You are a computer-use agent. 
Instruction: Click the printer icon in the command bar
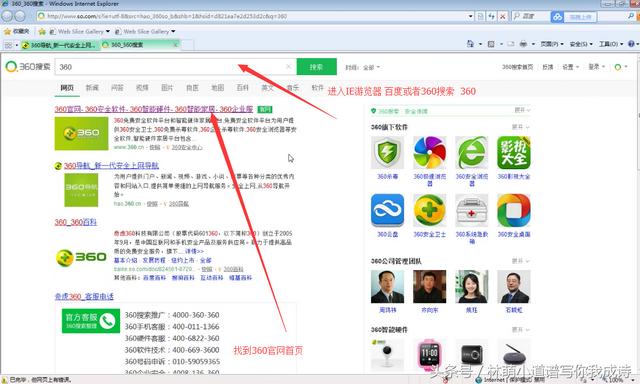tap(523, 44)
